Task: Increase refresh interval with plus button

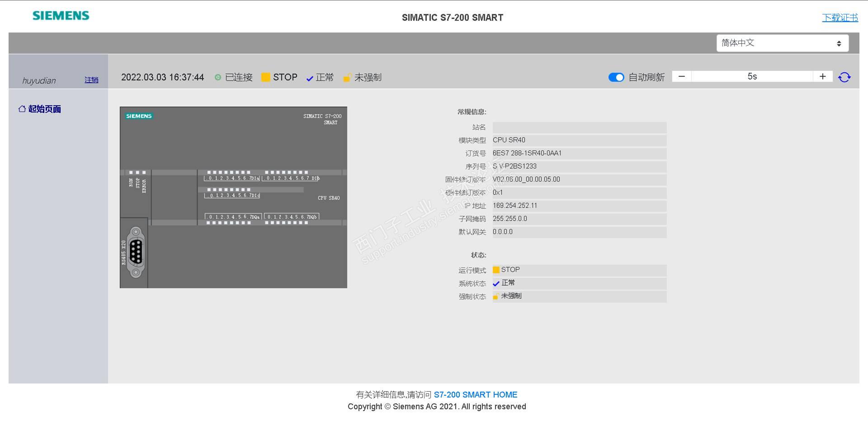Action: pyautogui.click(x=823, y=76)
